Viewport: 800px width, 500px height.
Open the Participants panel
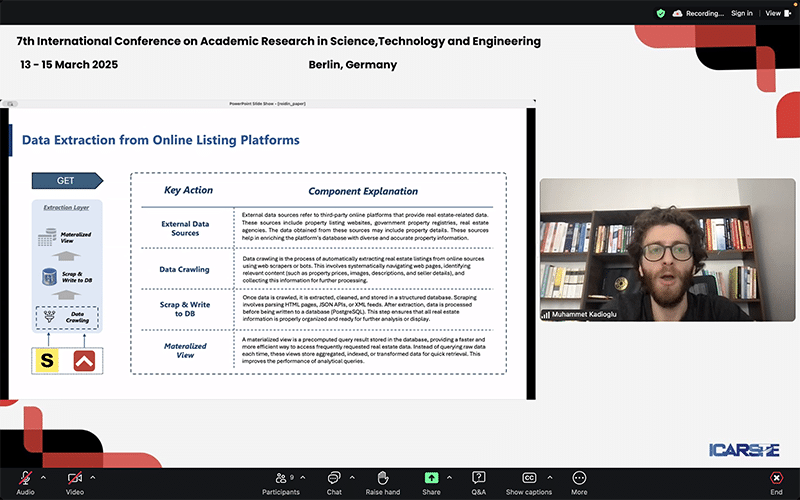(x=281, y=483)
